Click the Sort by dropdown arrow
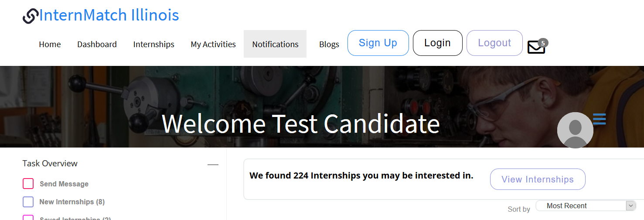Image resolution: width=644 pixels, height=220 pixels. 631,206
